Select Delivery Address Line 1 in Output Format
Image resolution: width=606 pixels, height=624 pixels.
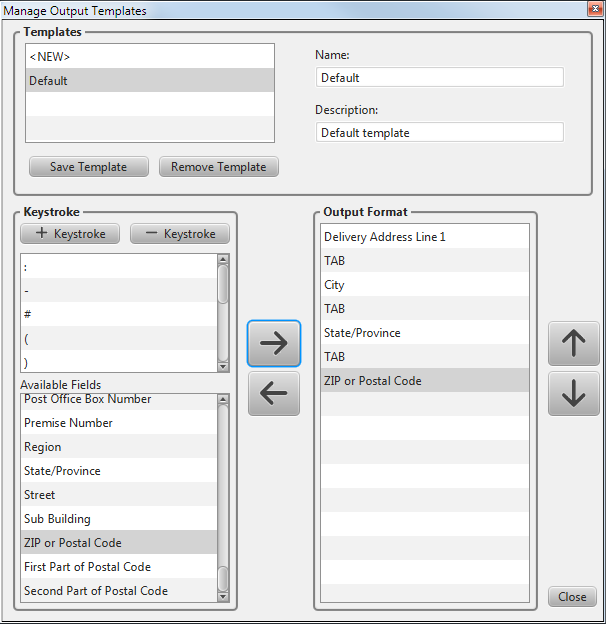[425, 236]
